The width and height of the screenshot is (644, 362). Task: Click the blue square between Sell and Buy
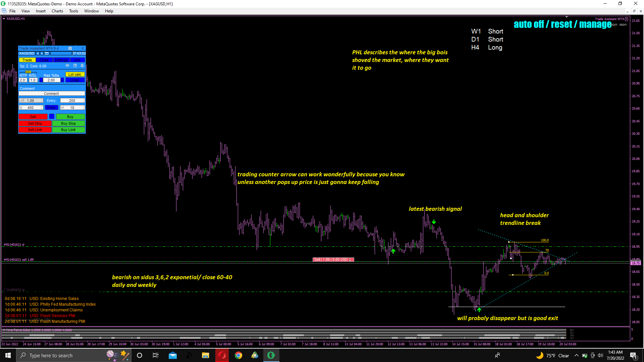click(52, 116)
